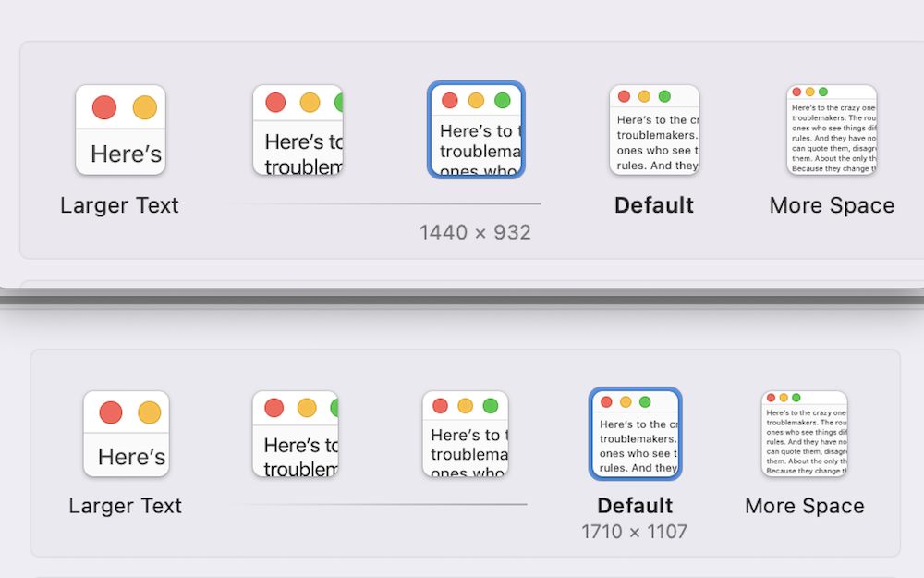Select More Space thumbnail in lower panel
This screenshot has height=578, width=924.
(805, 434)
